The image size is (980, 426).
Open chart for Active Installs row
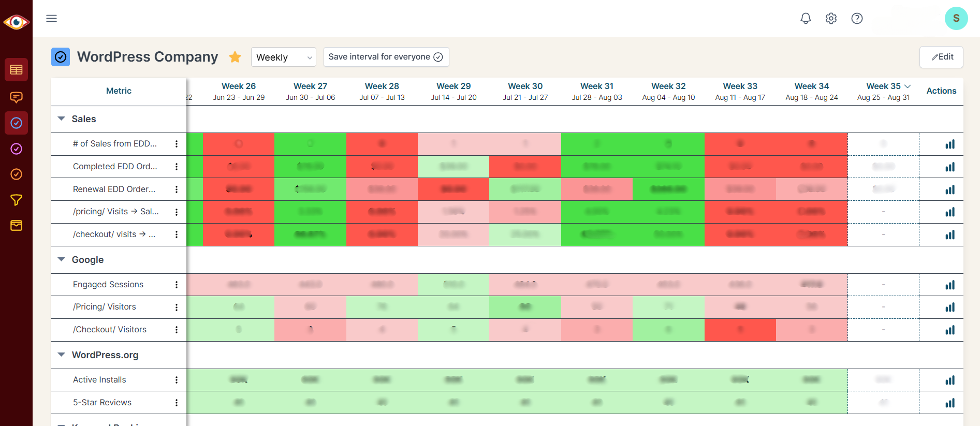[x=949, y=380]
